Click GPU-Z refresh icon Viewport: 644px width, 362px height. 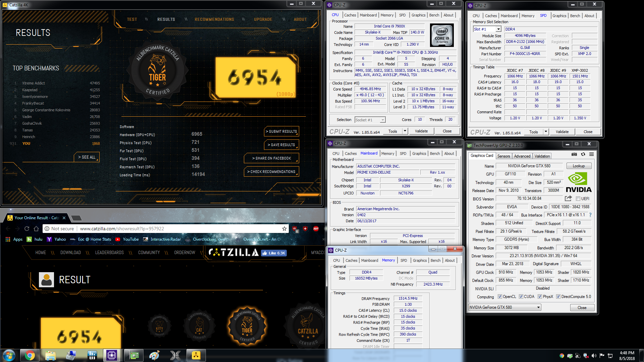[583, 155]
